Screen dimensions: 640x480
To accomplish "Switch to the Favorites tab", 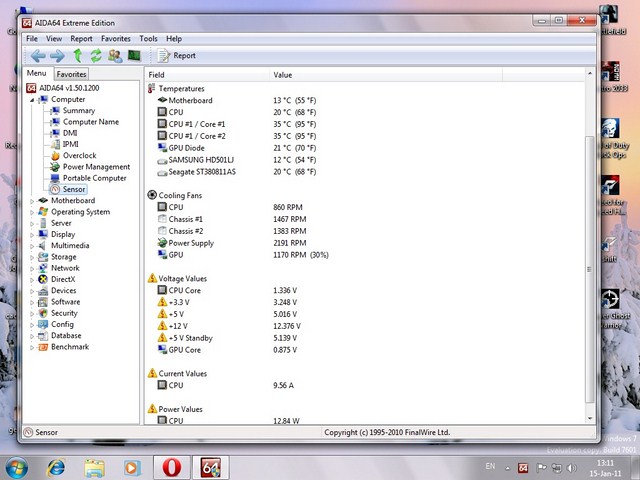I will click(71, 74).
